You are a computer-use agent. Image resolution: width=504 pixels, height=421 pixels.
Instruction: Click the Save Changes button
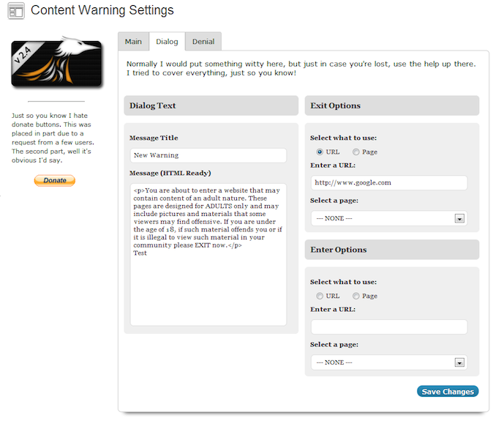click(448, 392)
